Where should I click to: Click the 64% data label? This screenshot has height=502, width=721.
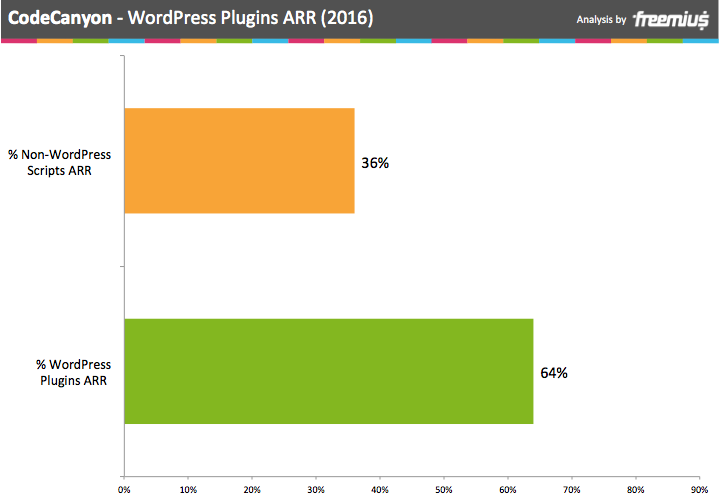pyautogui.click(x=554, y=373)
